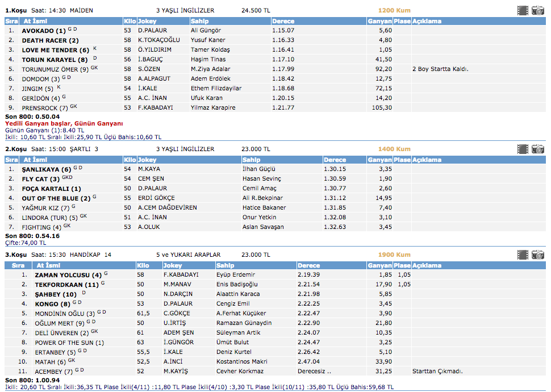Select jockey A.CEM DAĞDEVİREN
The image size is (551, 392).
166,208
